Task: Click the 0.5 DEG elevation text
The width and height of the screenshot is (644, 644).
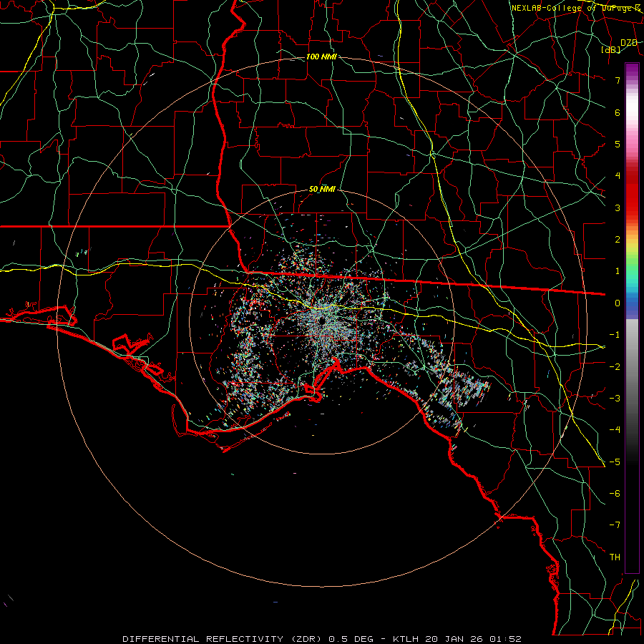Action: (x=351, y=639)
